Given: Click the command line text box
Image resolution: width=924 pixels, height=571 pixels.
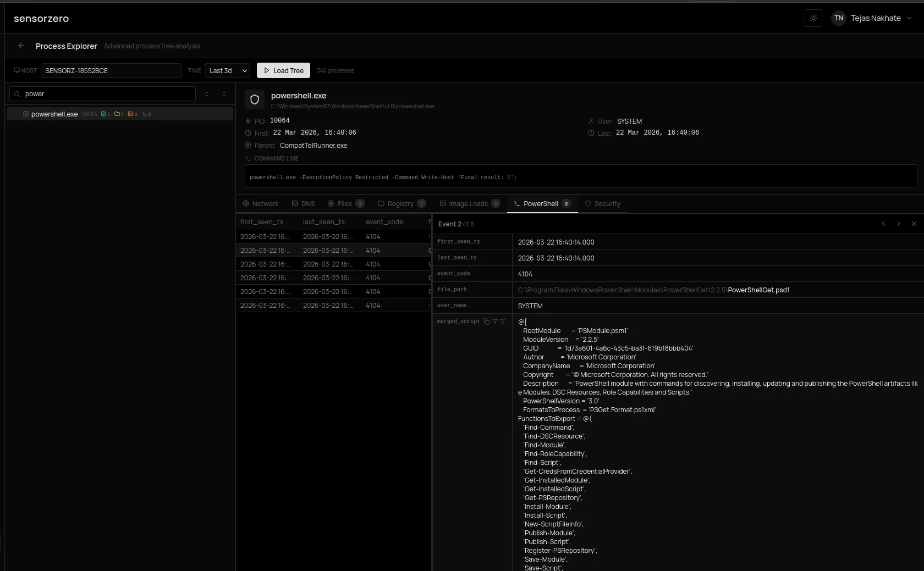Looking at the screenshot, I should point(581,176).
